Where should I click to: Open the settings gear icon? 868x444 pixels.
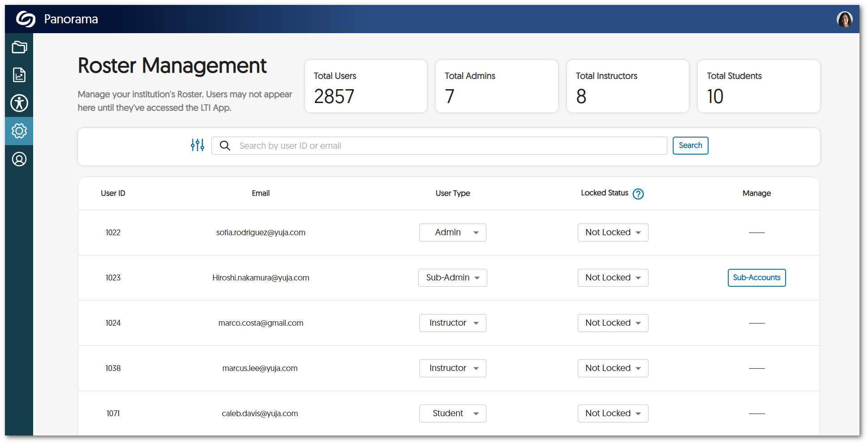(19, 131)
